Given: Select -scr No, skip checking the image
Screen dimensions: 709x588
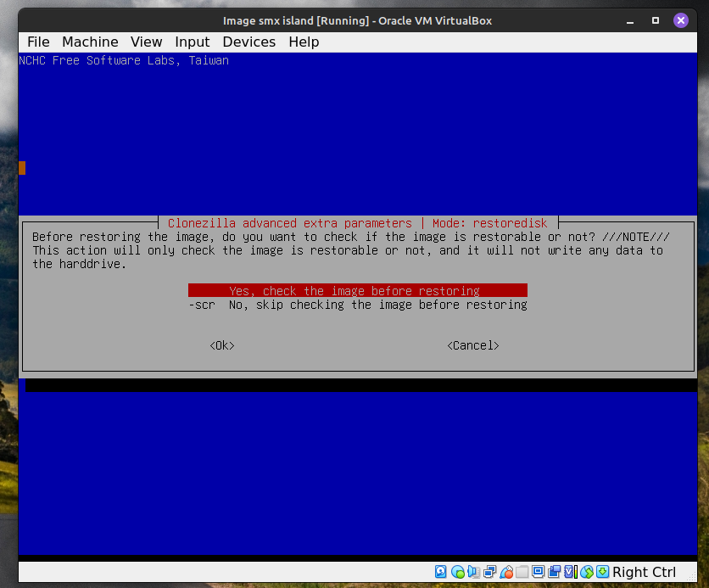Looking at the screenshot, I should pos(358,305).
